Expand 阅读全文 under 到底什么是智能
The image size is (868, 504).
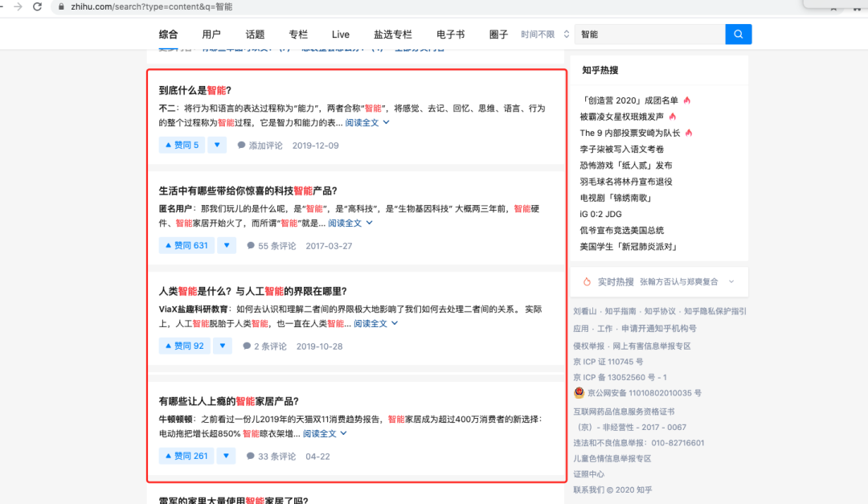[367, 122]
